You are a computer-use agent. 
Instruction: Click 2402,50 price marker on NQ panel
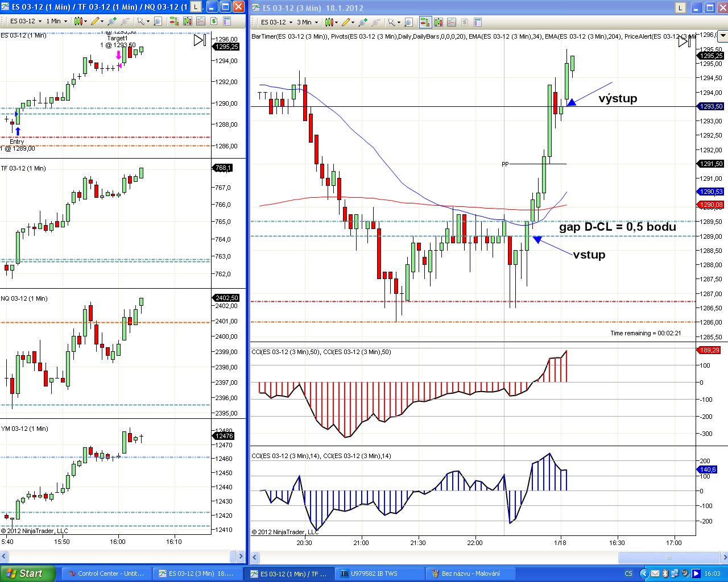click(x=226, y=298)
